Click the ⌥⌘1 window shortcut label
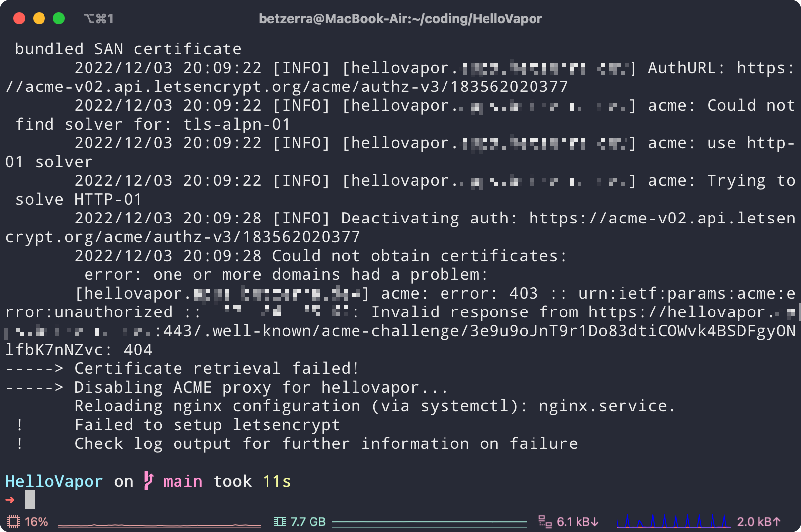The height and width of the screenshot is (532, 801). pos(99,19)
